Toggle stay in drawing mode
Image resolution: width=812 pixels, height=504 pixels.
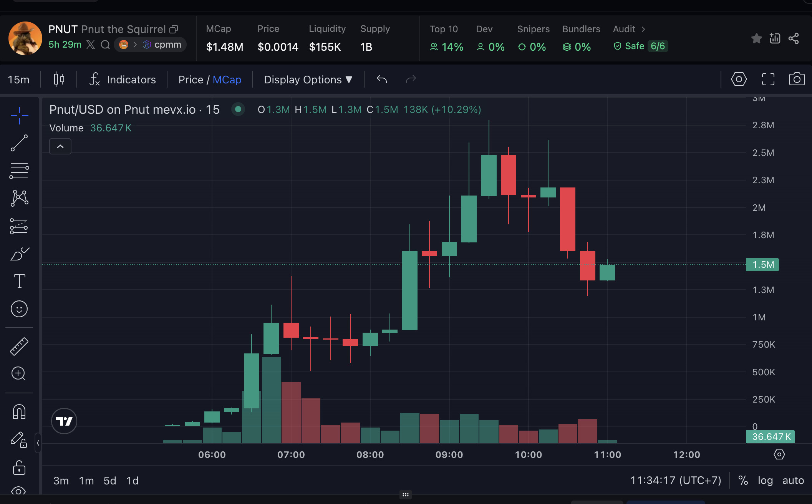19,439
